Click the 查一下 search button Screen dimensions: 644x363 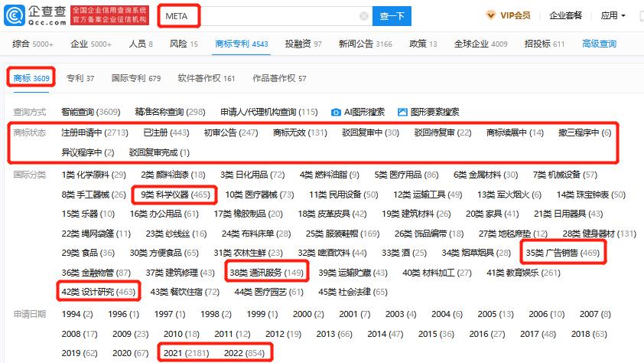[392, 16]
